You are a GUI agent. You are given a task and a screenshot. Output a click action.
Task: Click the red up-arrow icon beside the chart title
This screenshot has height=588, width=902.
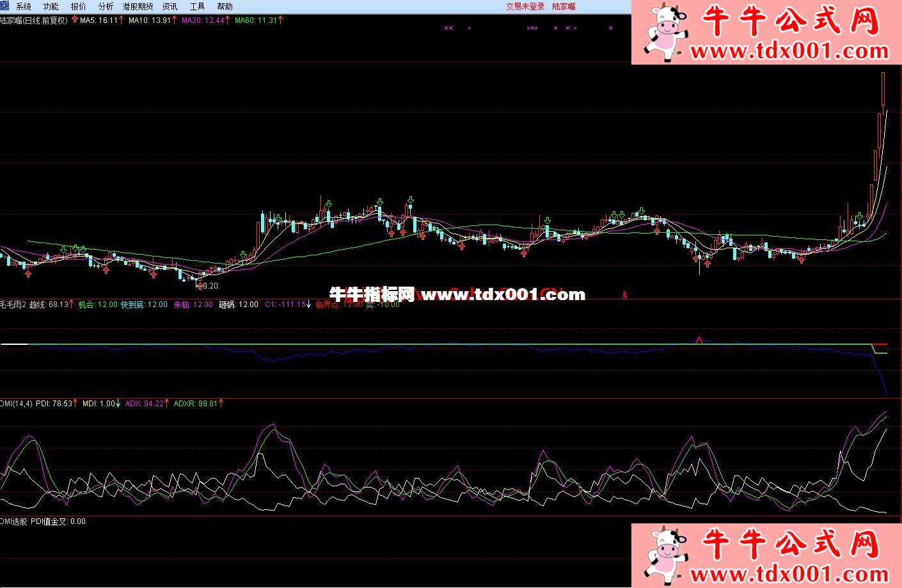click(x=75, y=20)
